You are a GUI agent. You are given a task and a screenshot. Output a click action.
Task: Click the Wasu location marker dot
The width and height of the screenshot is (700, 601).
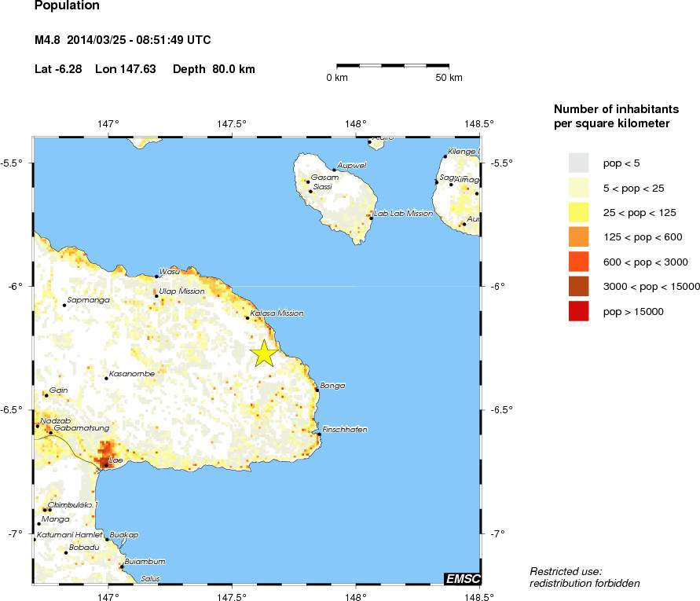coord(156,276)
